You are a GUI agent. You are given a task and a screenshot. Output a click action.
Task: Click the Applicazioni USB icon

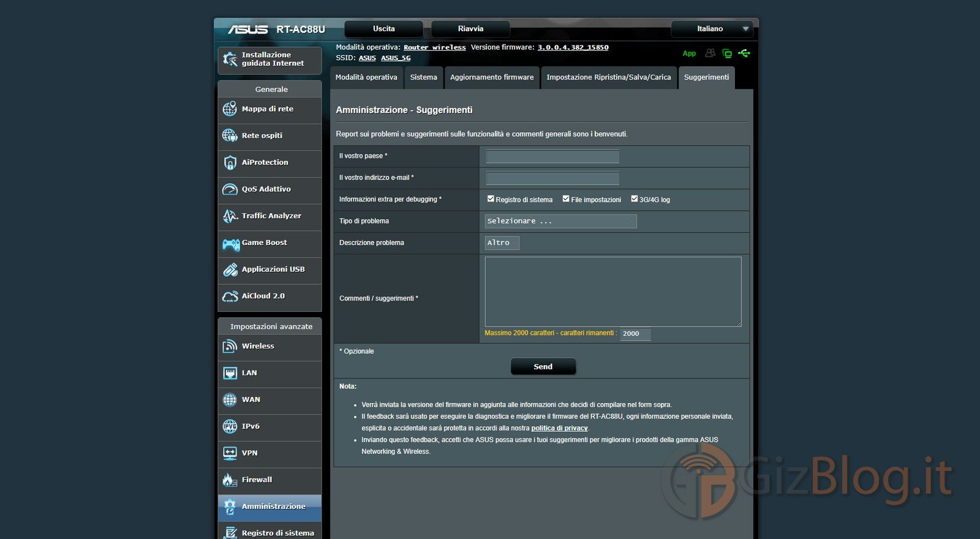(230, 269)
